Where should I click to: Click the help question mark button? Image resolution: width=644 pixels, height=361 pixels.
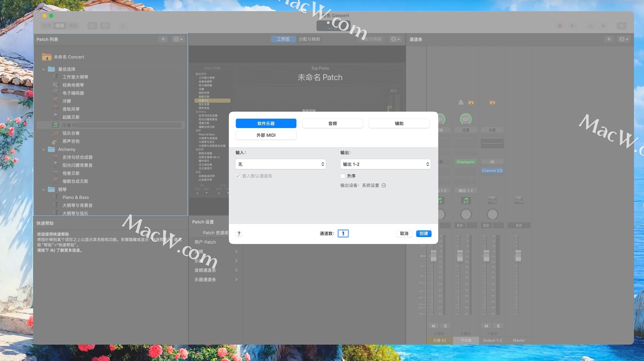(239, 234)
